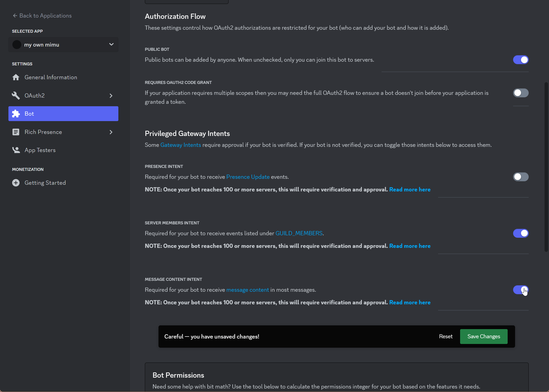The width and height of the screenshot is (549, 392).
Task: Click the vertical page scrollbar
Action: (x=546, y=167)
